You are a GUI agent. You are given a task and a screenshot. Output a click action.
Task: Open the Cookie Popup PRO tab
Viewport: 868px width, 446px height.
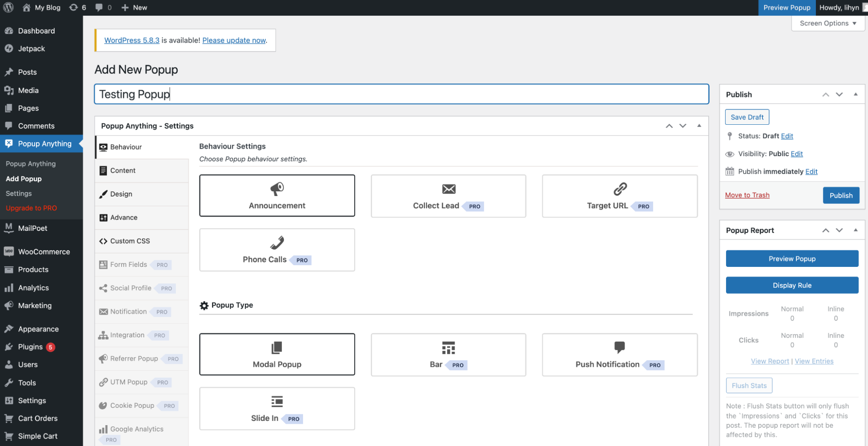pyautogui.click(x=142, y=406)
